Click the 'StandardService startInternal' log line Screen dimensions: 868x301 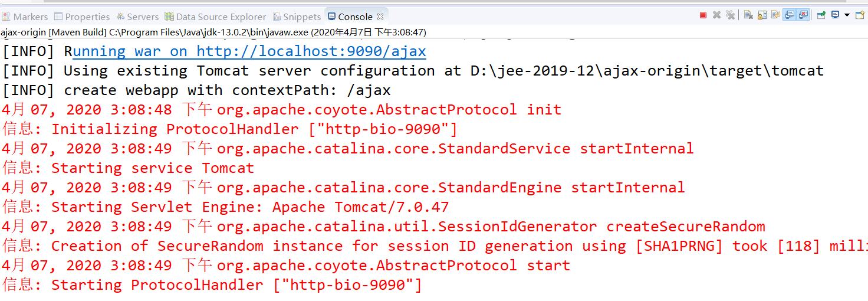coord(347,149)
